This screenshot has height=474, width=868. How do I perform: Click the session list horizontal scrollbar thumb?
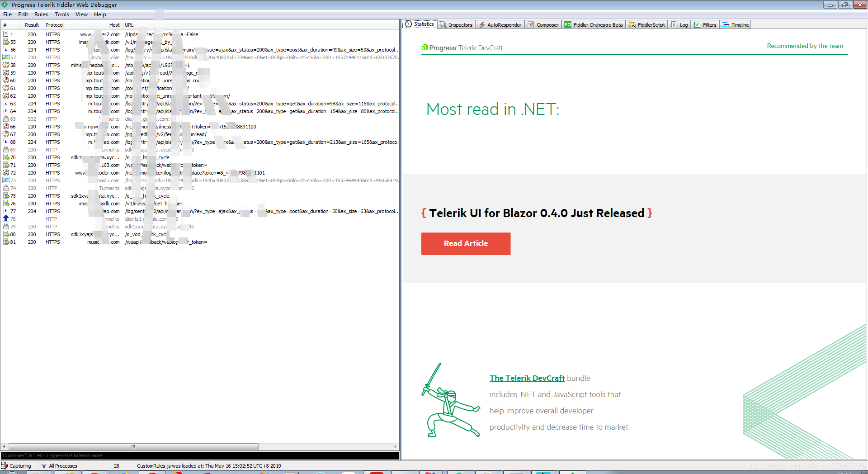click(133, 446)
